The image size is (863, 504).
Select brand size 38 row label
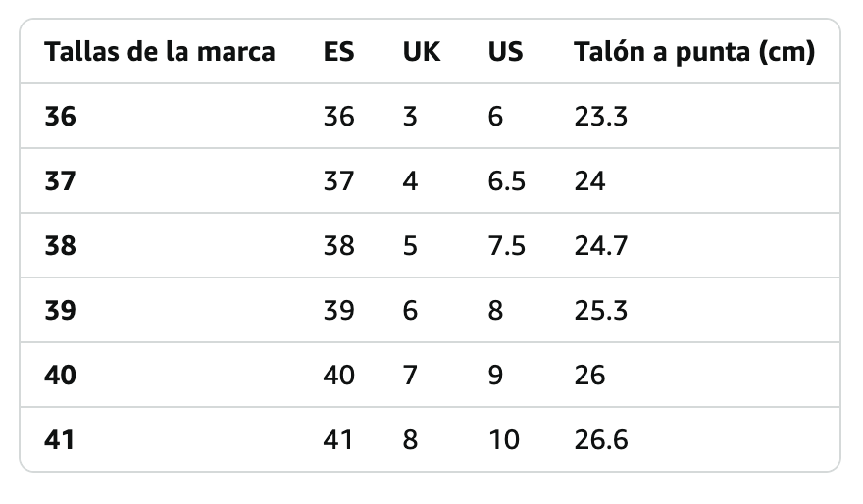[x=60, y=246]
